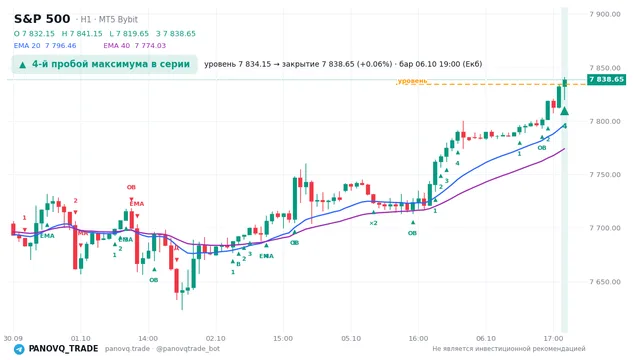Click the 7 700.00 price axis label
The height and width of the screenshot is (360, 640).
(x=605, y=228)
